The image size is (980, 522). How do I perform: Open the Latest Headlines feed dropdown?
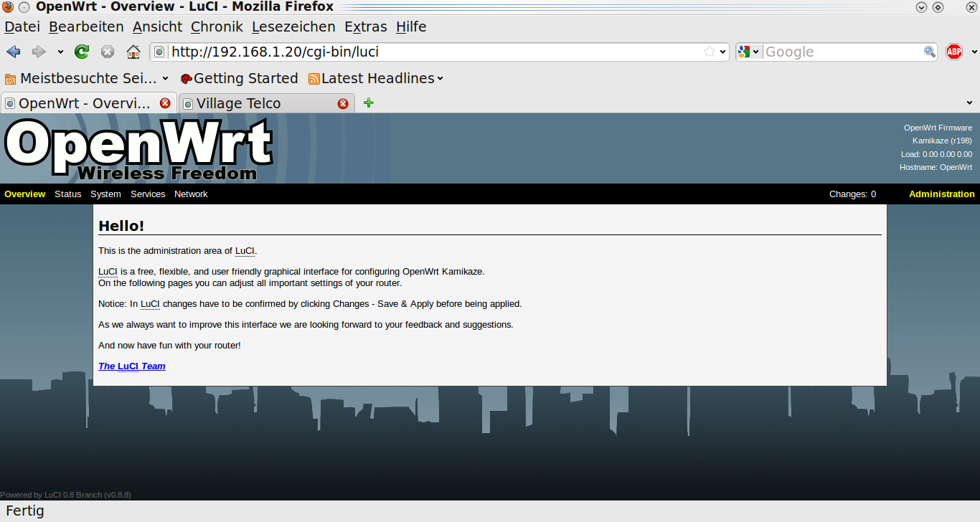point(375,78)
